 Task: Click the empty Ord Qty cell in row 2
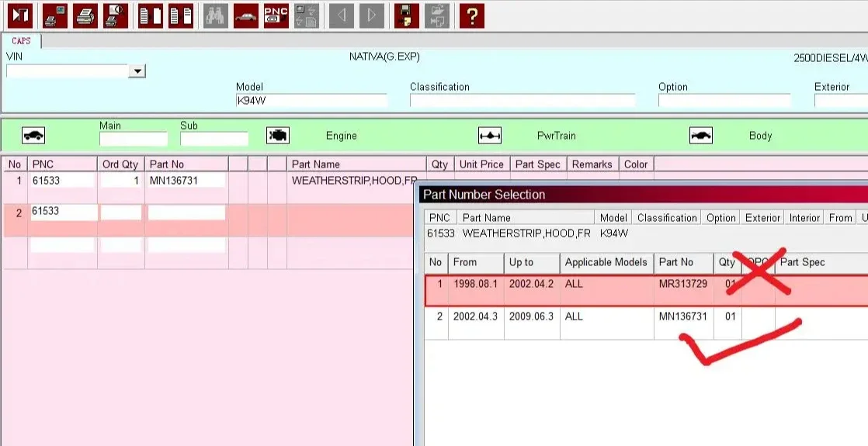click(x=120, y=213)
